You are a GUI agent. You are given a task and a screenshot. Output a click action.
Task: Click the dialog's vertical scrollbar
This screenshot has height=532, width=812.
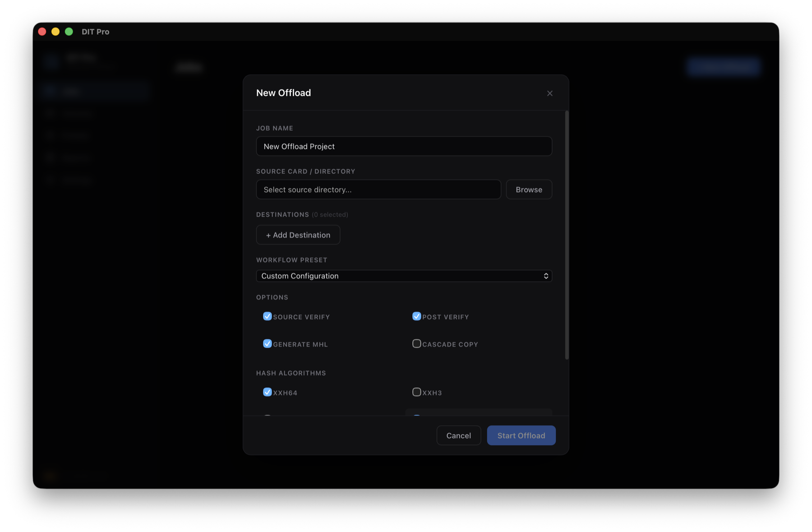pos(567,235)
